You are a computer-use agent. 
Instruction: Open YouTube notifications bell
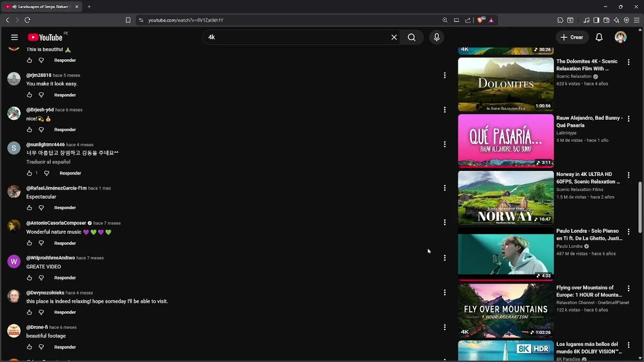[599, 37]
